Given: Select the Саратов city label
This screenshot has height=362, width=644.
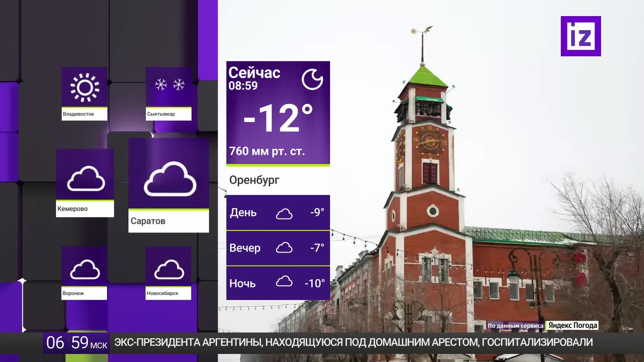Looking at the screenshot, I should [x=148, y=221].
